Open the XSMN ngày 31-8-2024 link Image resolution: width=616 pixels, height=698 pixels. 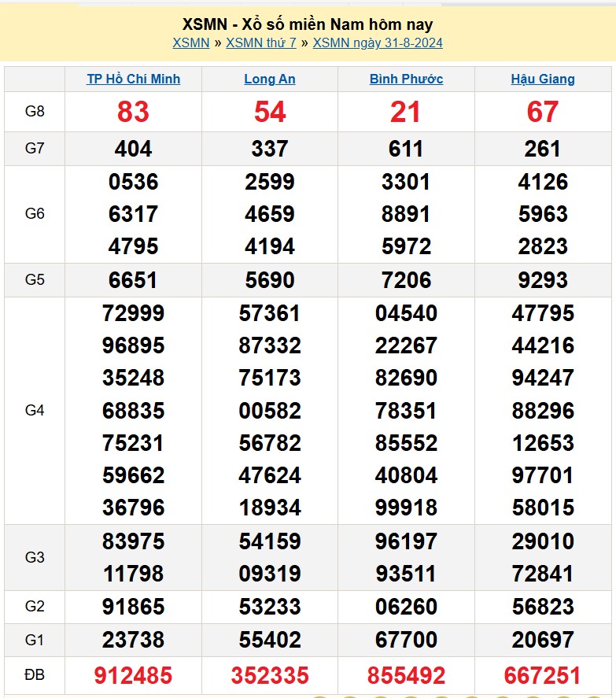[x=378, y=43]
